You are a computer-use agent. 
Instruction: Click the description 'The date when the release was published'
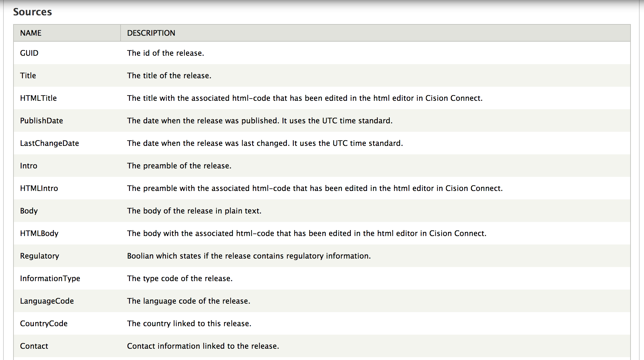260,121
